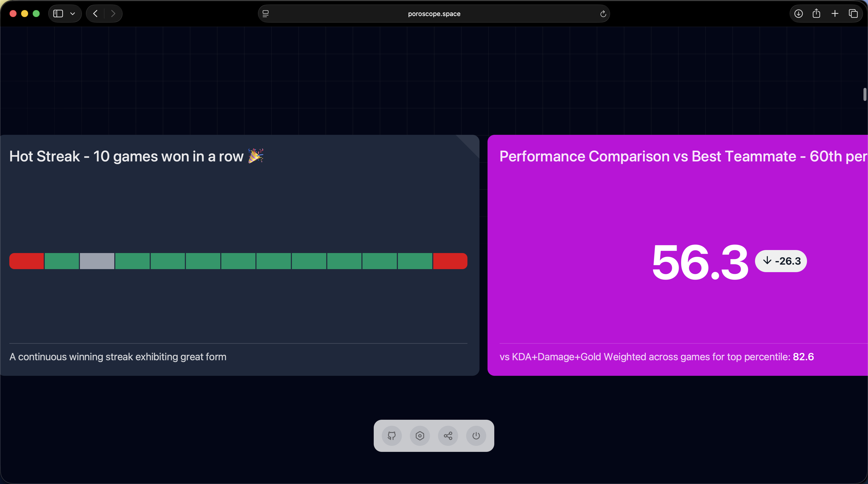Click the page vertical scrollbar thumb

865,94
